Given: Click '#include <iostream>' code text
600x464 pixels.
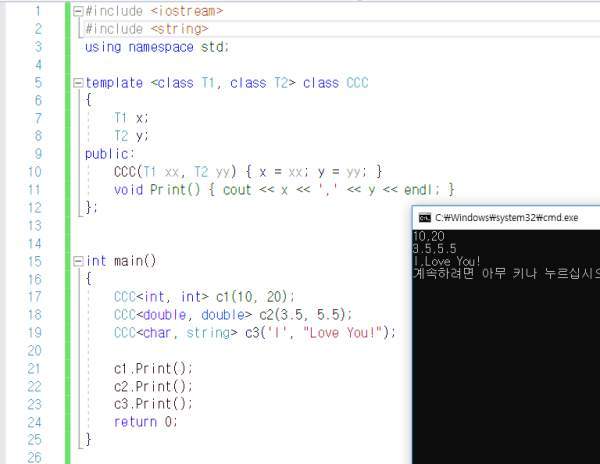Looking at the screenshot, I should [154, 11].
